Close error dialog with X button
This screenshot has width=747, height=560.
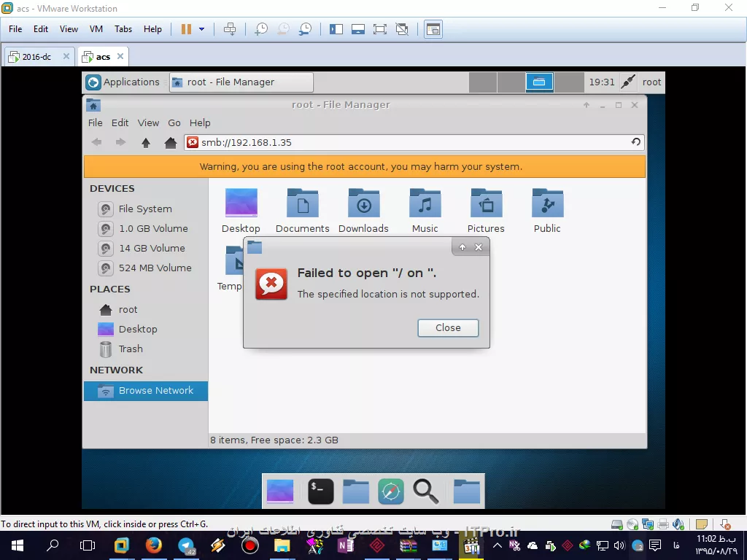(x=479, y=246)
